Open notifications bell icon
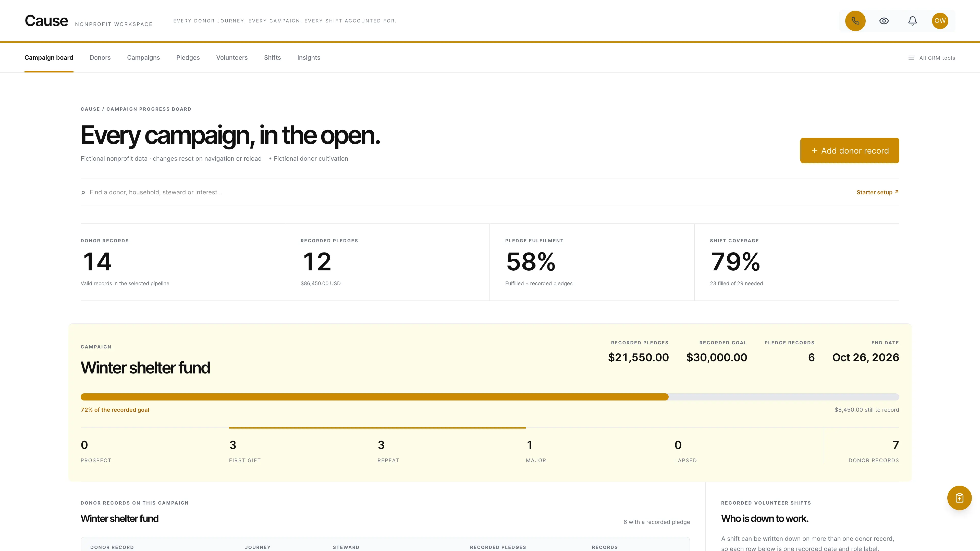This screenshot has width=980, height=551. coord(912,21)
